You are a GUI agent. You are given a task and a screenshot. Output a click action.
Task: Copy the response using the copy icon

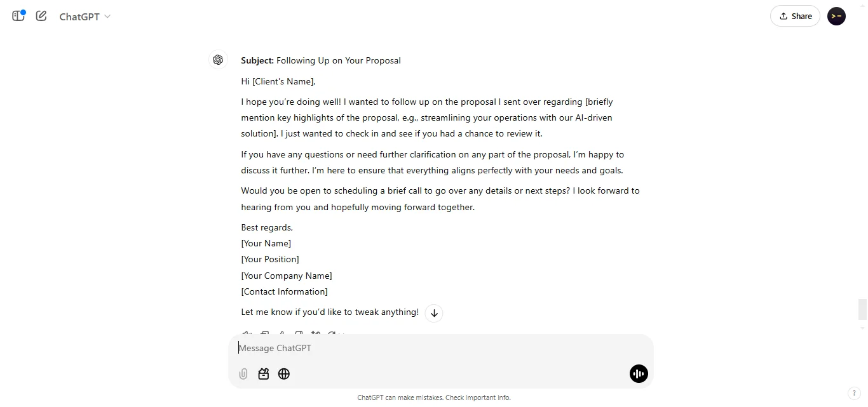coord(265,335)
